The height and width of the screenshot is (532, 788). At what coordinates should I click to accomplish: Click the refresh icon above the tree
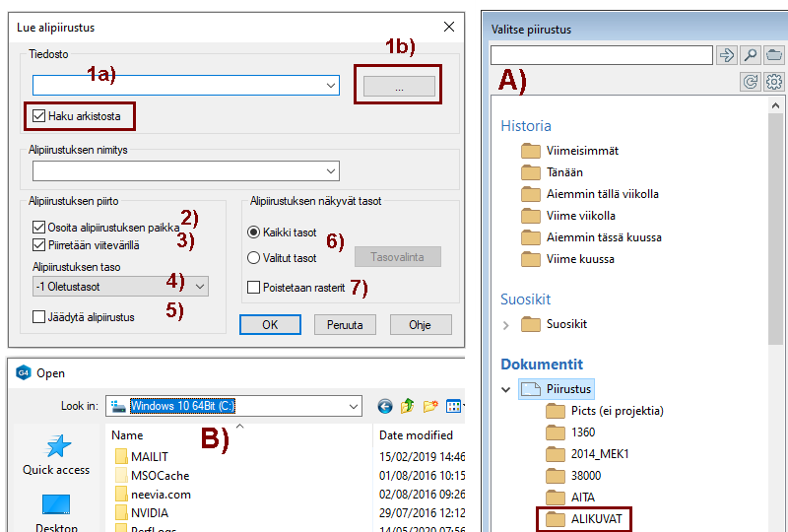pyautogui.click(x=750, y=82)
